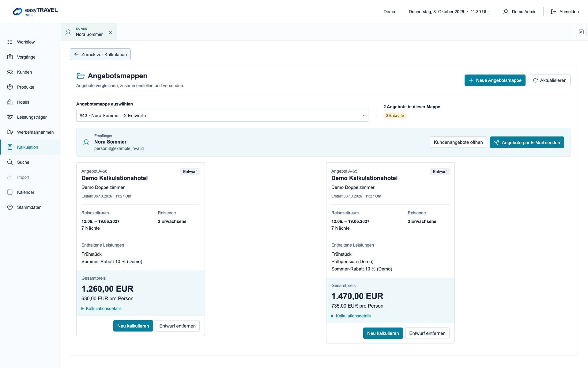This screenshot has height=368, width=588.
Task: Switch to the Nora Sommer Kunde tab
Action: click(x=89, y=32)
